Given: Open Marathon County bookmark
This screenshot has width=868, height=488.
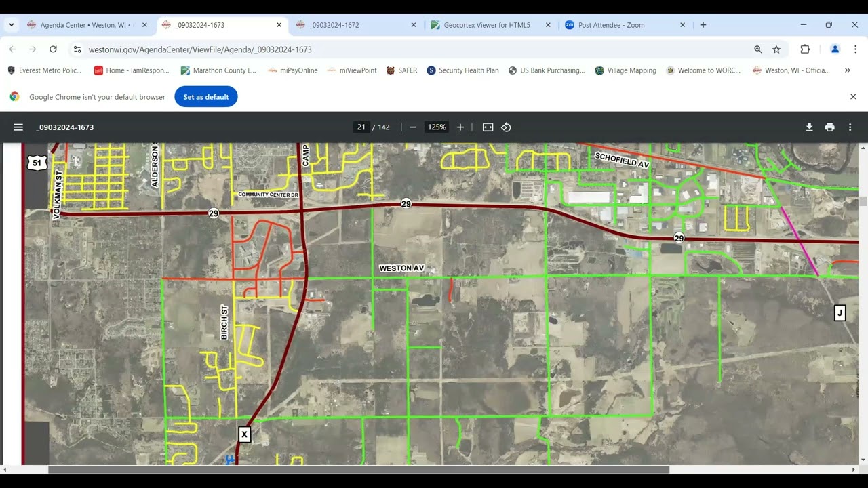Looking at the screenshot, I should [218, 70].
